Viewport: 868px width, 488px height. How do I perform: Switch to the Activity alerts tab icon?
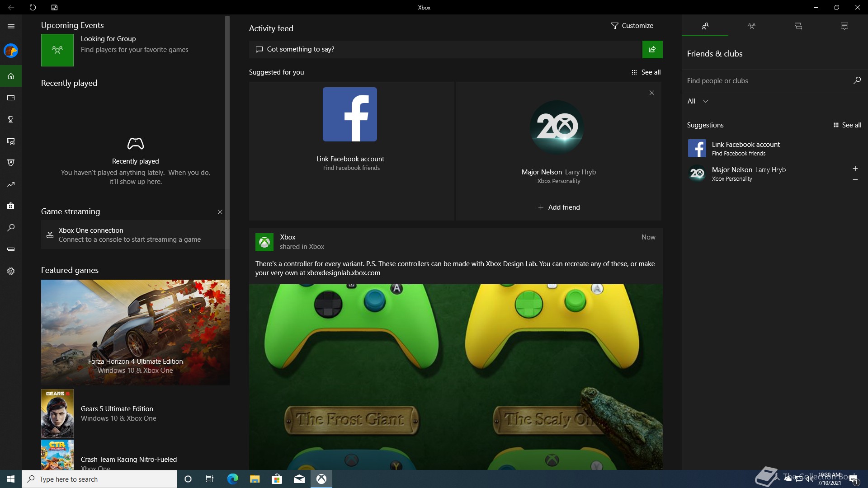coord(844,26)
